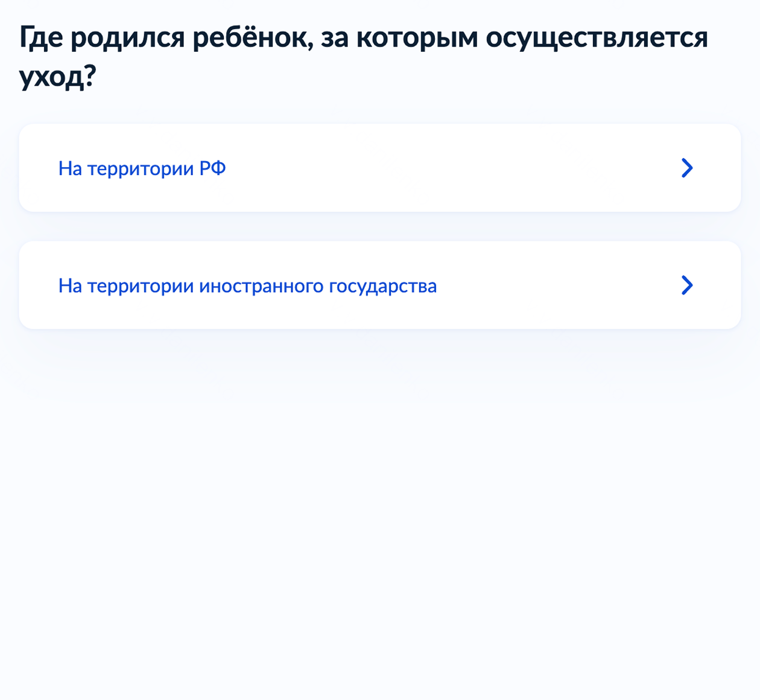Select the «На территории РФ» option

[380, 168]
